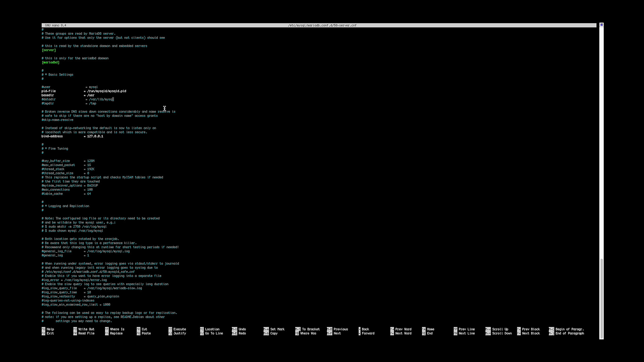Trigger the Undo shortcut

pyautogui.click(x=242, y=329)
